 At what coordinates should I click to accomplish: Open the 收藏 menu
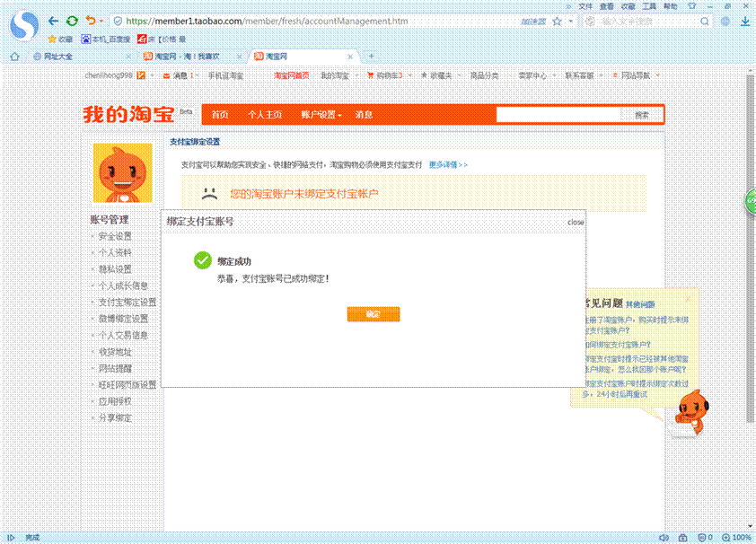click(628, 6)
